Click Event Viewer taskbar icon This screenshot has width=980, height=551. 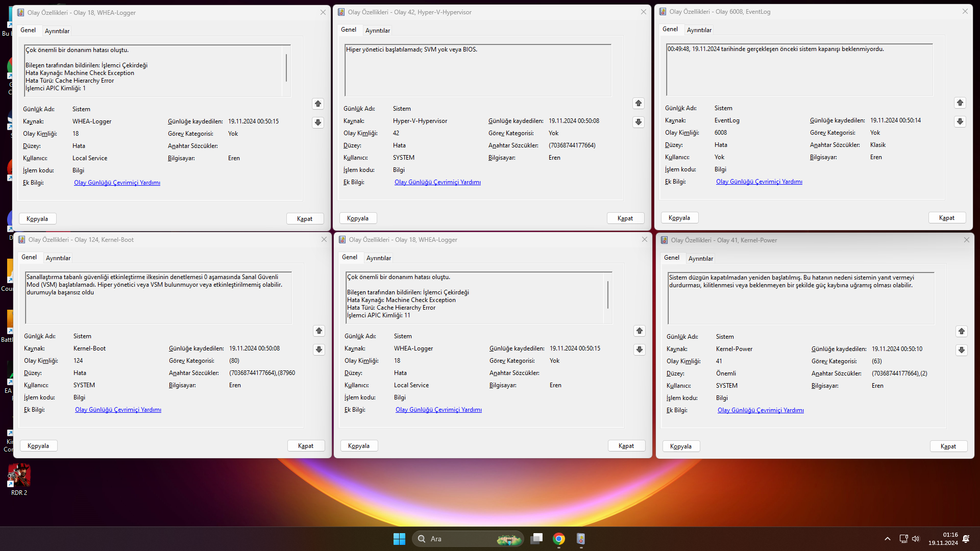pyautogui.click(x=581, y=539)
